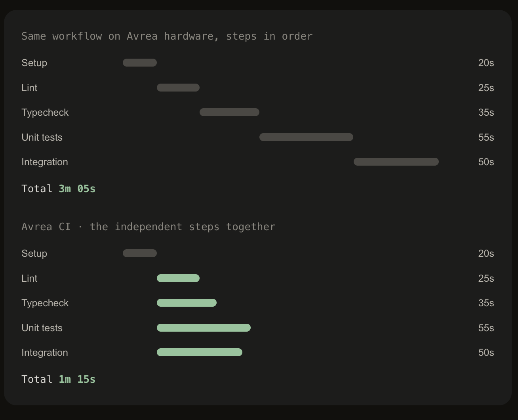
Task: Click the 55s duration in the Avrea CI chart
Action: [x=486, y=328]
